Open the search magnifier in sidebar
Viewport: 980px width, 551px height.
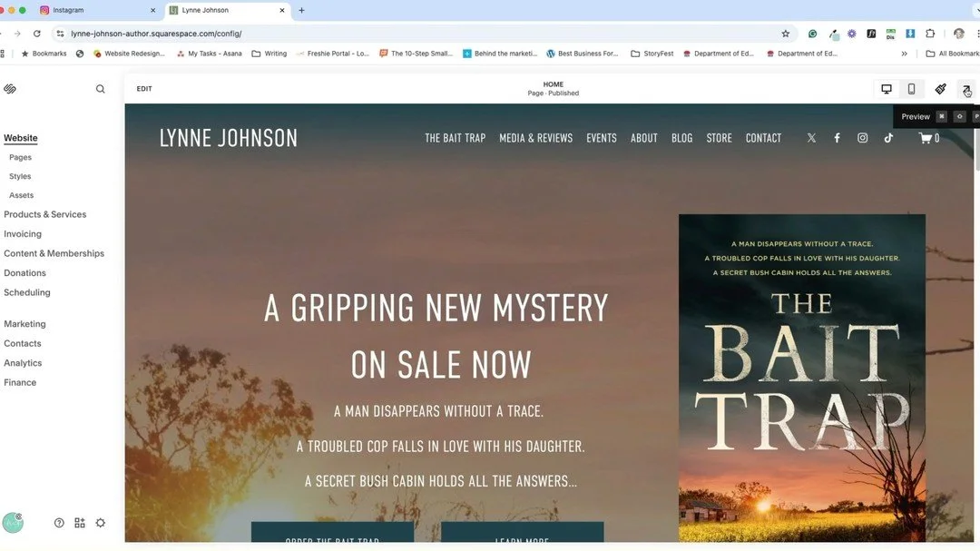tap(100, 89)
